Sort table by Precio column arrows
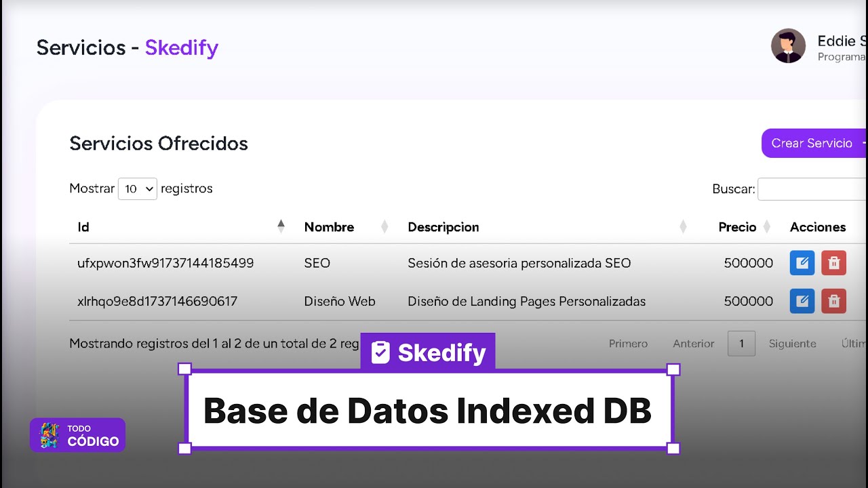Viewport: 868px width, 488px height. pyautogui.click(x=767, y=227)
